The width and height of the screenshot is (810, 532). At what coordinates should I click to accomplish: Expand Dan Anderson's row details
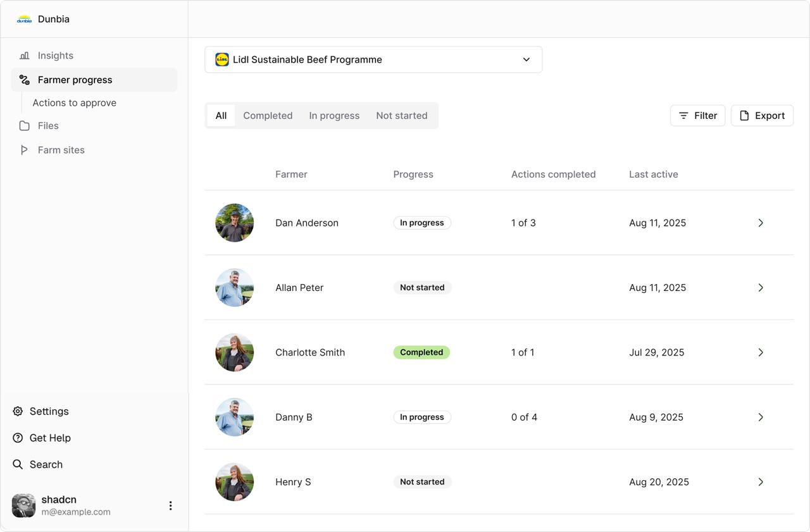[x=761, y=223]
